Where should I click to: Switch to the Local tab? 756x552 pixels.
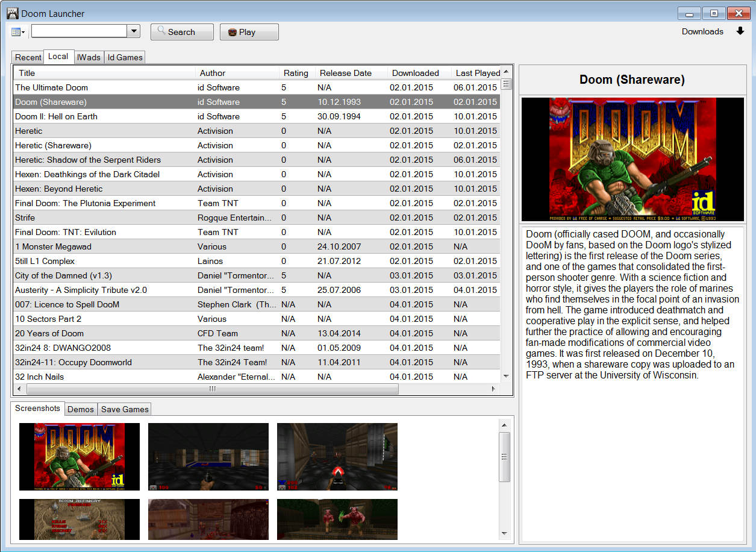click(58, 56)
